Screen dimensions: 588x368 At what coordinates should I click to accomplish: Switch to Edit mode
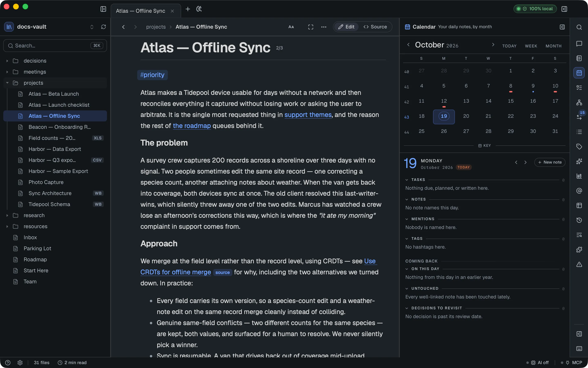click(x=346, y=27)
